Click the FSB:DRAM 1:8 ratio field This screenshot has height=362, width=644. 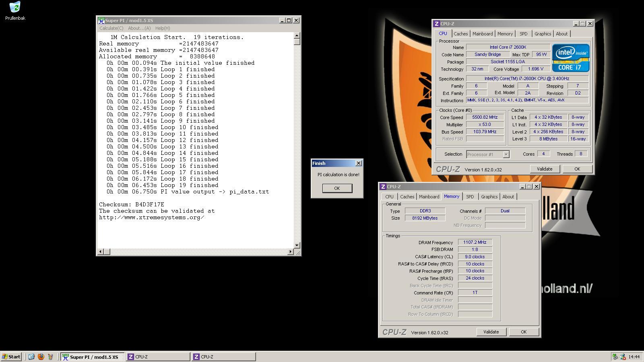tap(475, 249)
